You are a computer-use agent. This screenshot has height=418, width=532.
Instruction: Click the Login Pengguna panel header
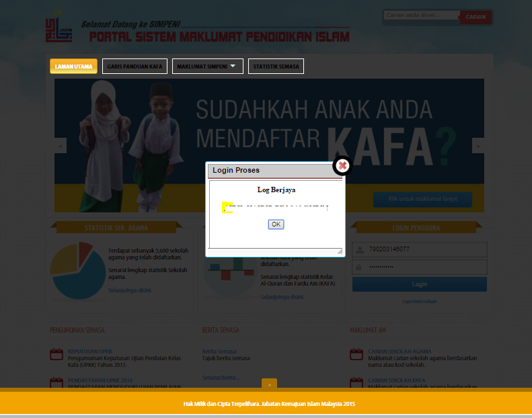(x=416, y=228)
